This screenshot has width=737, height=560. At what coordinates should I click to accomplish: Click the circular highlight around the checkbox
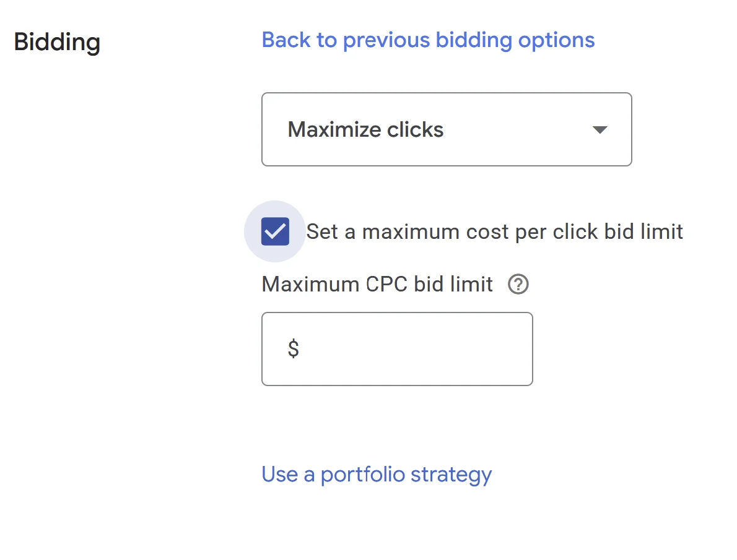tap(275, 231)
